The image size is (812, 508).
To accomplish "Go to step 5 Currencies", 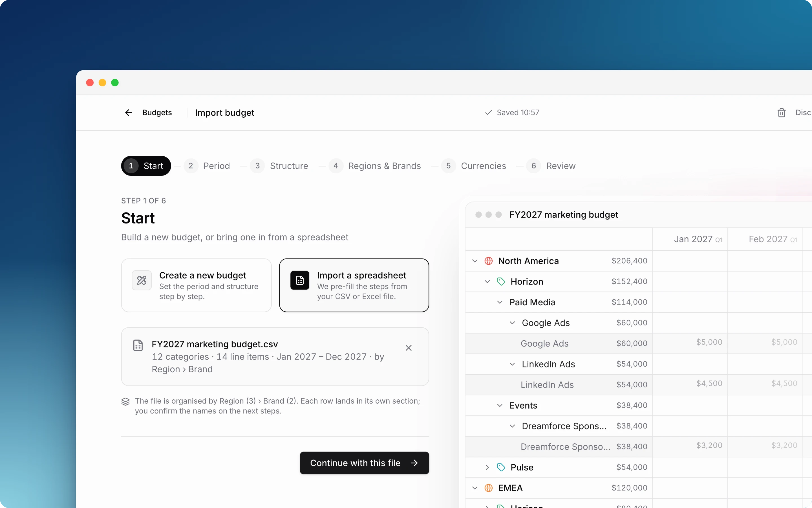I will coord(474,166).
